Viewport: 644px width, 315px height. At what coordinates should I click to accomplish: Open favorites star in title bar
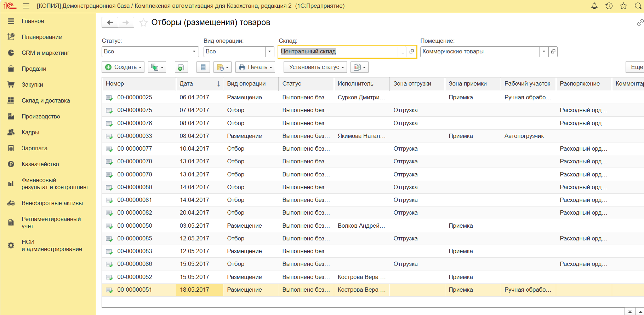pos(623,6)
